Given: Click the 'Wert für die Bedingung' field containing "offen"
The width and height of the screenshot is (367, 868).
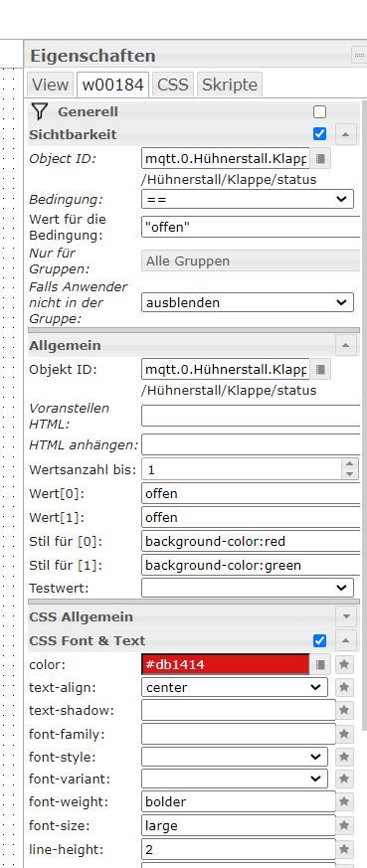Looking at the screenshot, I should coord(252,227).
